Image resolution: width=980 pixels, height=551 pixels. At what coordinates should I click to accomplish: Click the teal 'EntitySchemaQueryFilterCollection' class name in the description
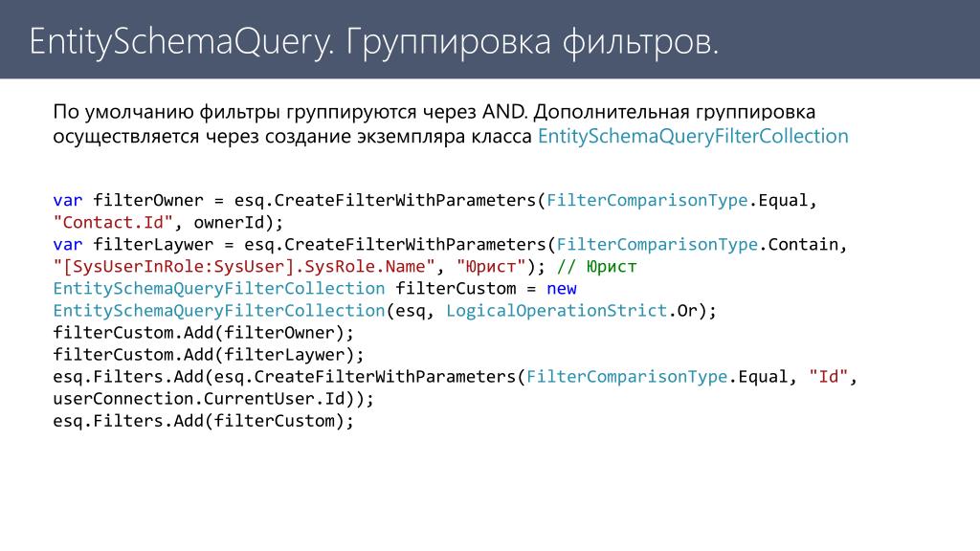tap(693, 136)
